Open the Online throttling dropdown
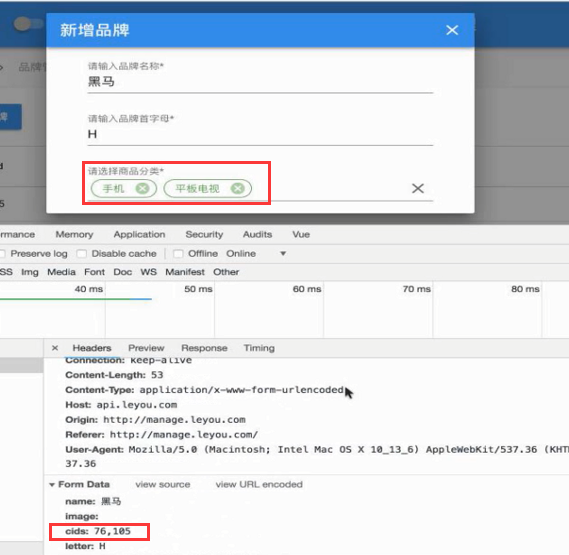The width and height of the screenshot is (569, 555). click(256, 253)
